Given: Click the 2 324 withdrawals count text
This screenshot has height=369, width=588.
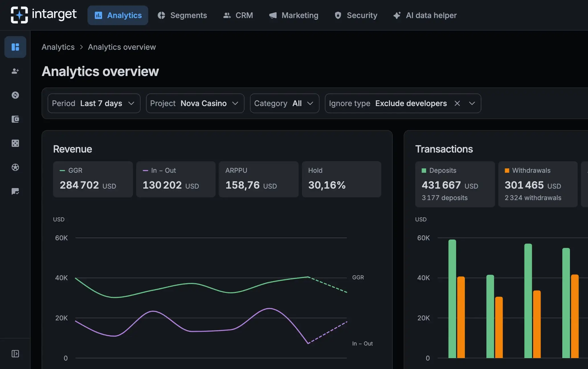Looking at the screenshot, I should tap(533, 198).
